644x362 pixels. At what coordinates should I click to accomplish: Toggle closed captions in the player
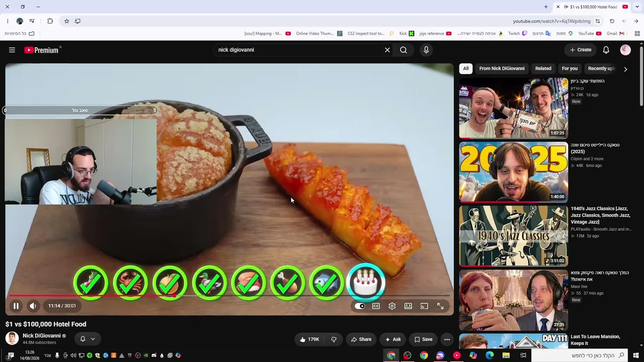(x=376, y=306)
